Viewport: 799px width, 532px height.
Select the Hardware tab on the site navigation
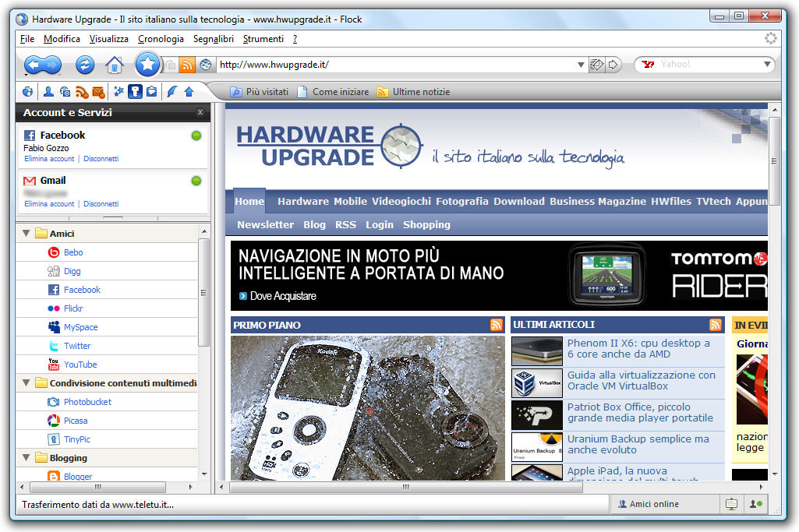303,201
